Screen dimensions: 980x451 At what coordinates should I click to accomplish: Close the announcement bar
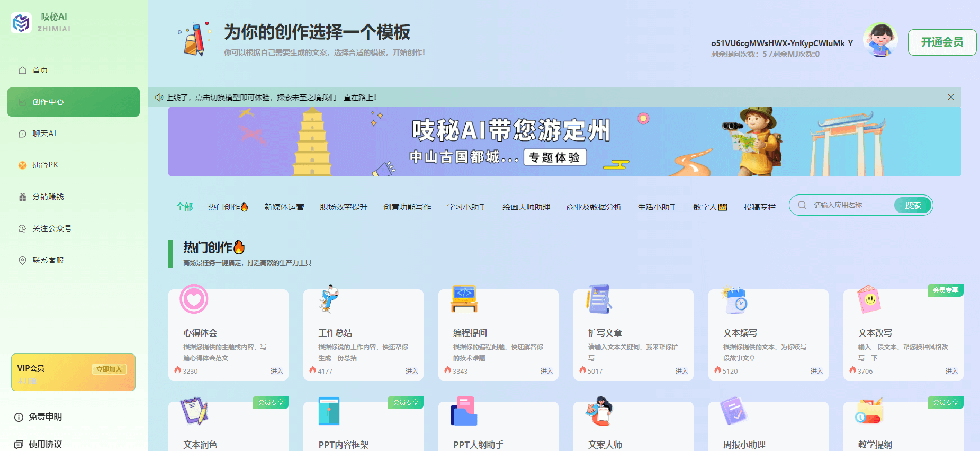[951, 97]
